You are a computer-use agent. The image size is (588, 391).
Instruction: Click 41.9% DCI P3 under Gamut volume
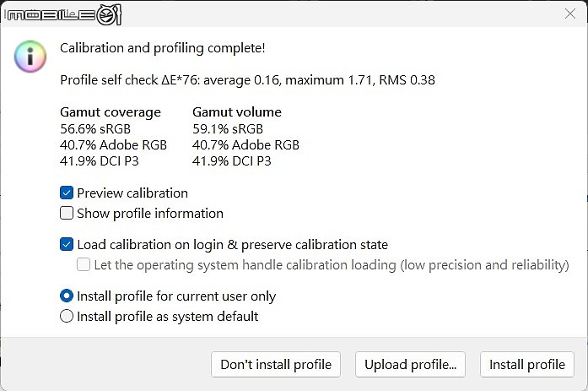[232, 161]
